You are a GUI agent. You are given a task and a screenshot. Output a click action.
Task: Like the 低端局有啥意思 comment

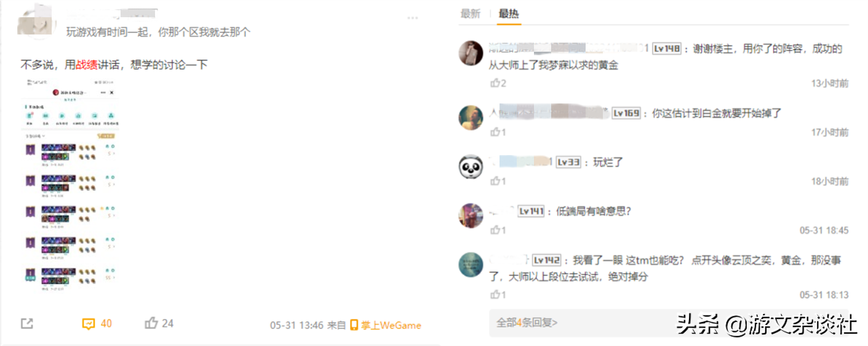(498, 230)
